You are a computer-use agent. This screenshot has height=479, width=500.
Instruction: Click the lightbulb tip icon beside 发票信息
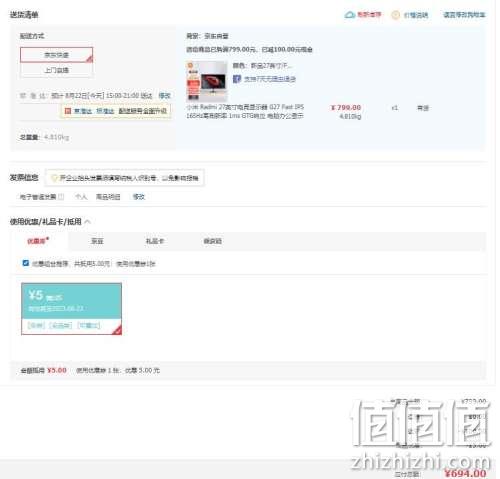[x=54, y=178]
